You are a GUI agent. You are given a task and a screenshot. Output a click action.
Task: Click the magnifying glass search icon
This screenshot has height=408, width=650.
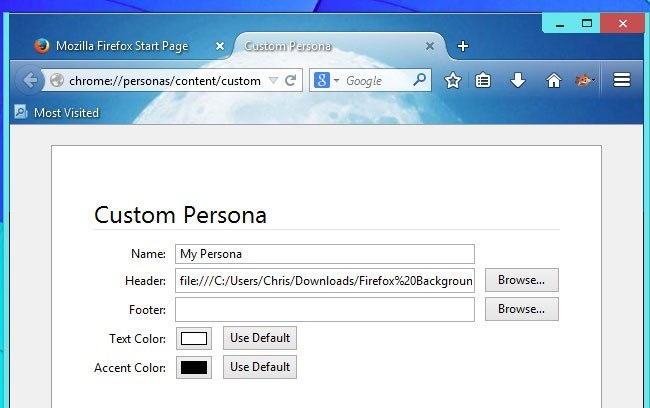[x=420, y=79]
